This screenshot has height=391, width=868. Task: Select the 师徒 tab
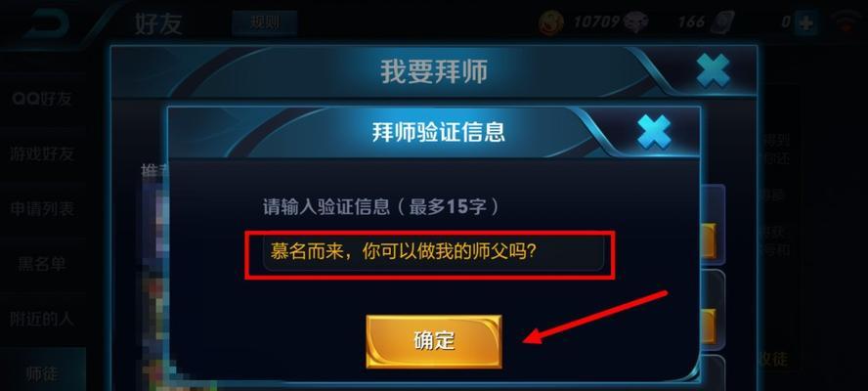43,373
